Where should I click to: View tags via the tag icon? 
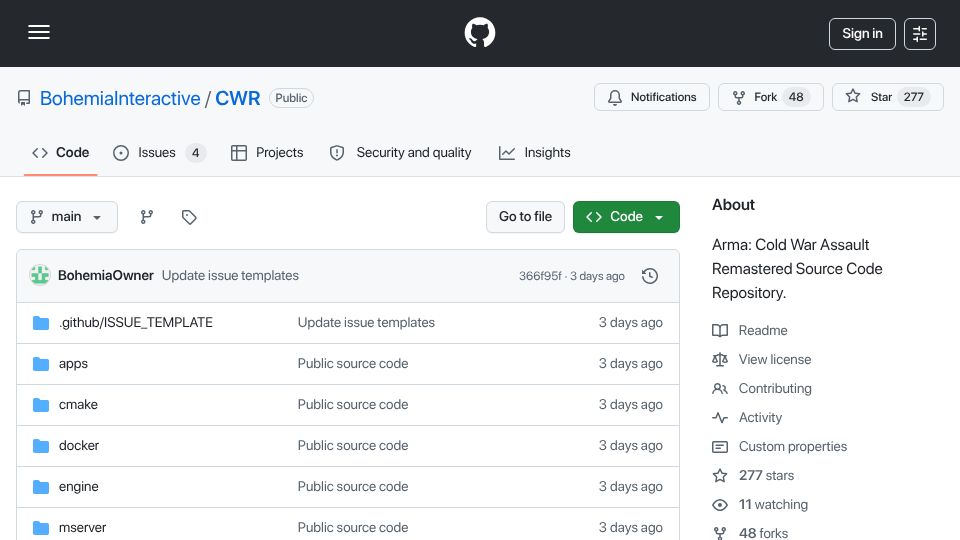pyautogui.click(x=189, y=217)
